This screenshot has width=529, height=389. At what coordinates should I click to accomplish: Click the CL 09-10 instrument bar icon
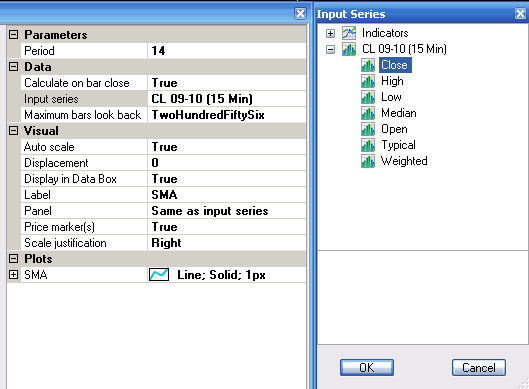coord(349,49)
